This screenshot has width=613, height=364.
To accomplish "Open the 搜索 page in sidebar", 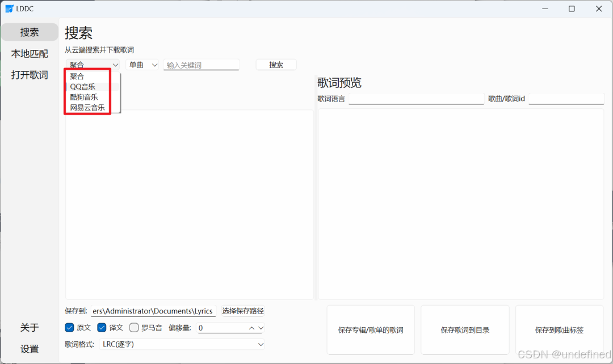I will (30, 32).
